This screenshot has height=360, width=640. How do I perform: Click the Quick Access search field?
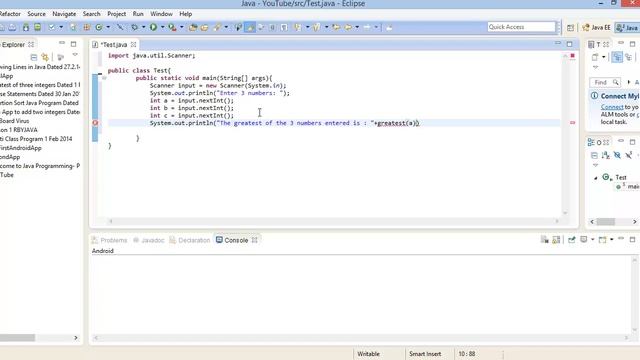coord(521,27)
